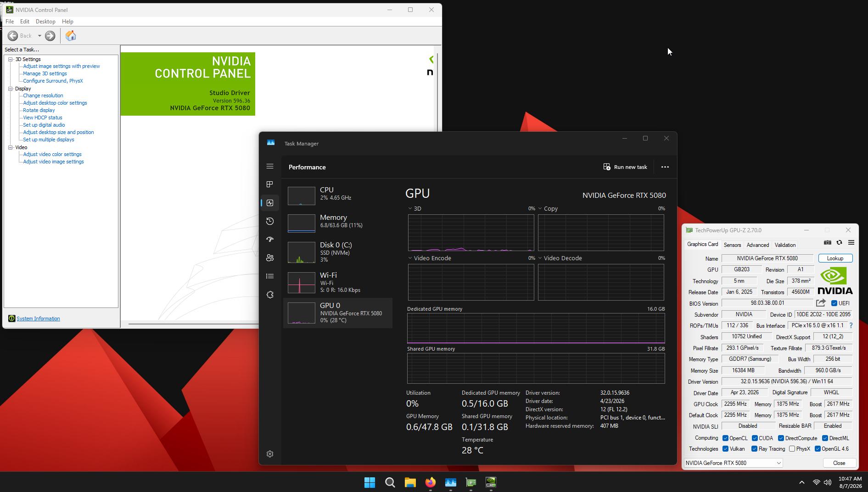Open Users page in Task Manager sidebar
The height and width of the screenshot is (492, 868).
[x=270, y=258]
